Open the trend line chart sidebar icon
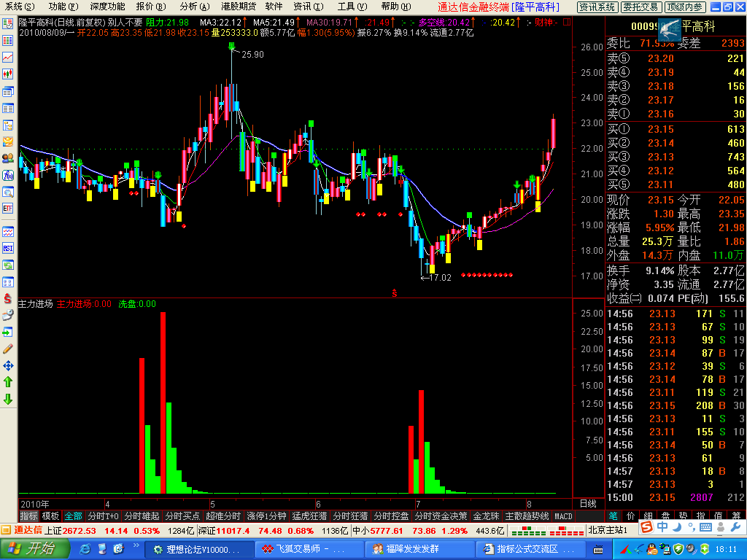This screenshot has width=747, height=560. [x=7, y=57]
